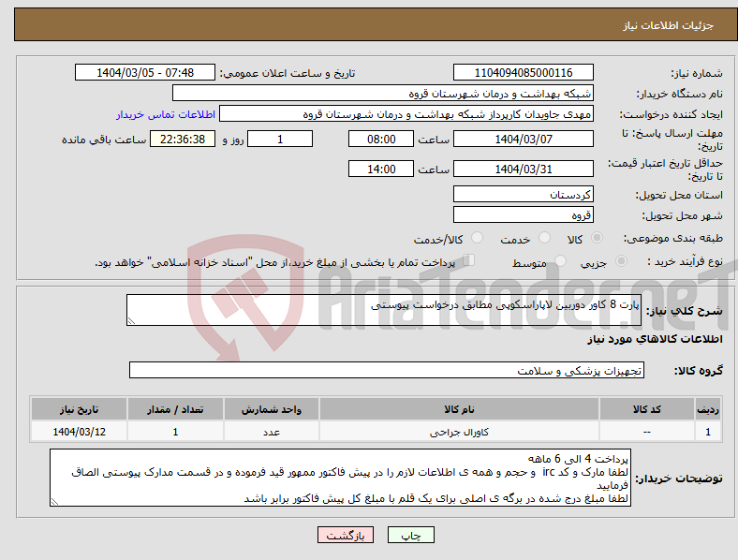This screenshot has height=560, width=738.
Task: Select the خدمت radio button
Action: 544,238
